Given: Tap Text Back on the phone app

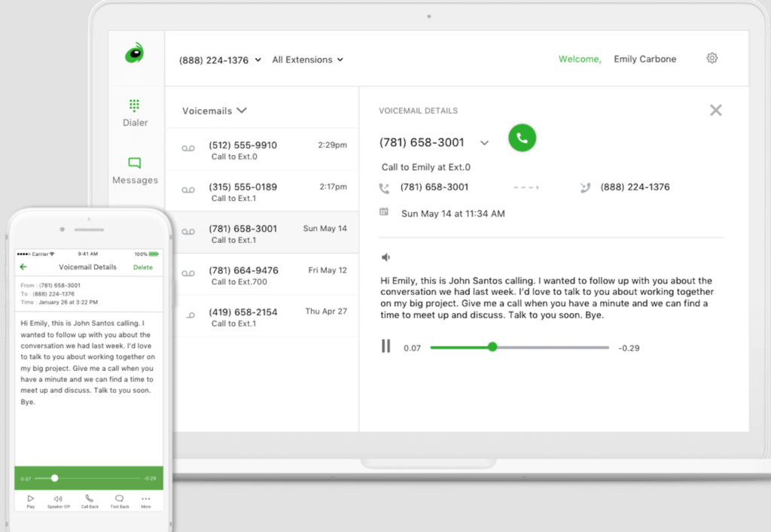Looking at the screenshot, I should pos(120,501).
